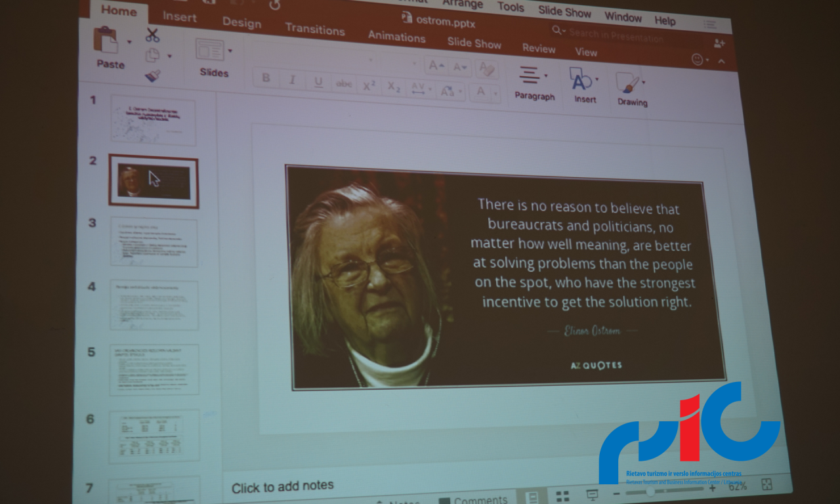Switch to Slide Sorter grid view
Image resolution: width=840 pixels, height=504 pixels.
(x=562, y=495)
